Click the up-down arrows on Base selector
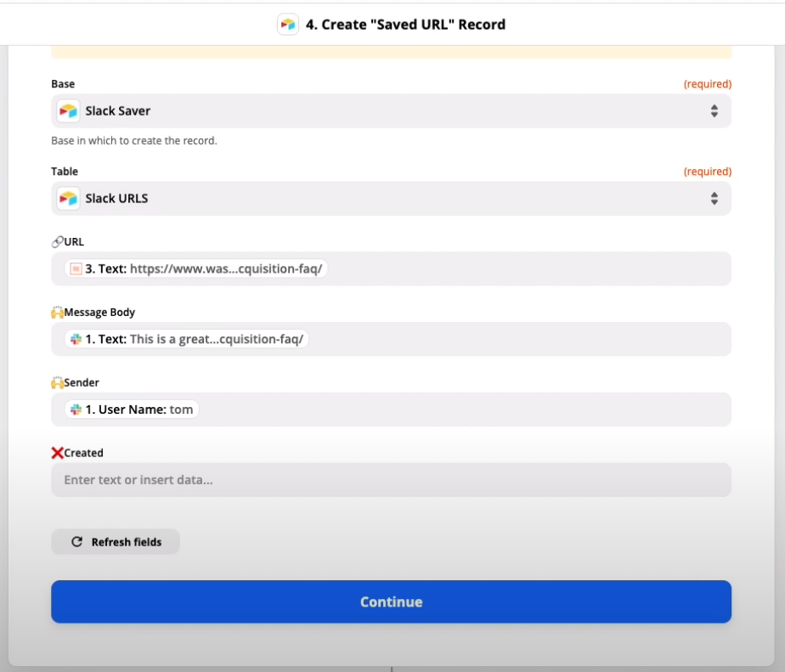 (714, 110)
